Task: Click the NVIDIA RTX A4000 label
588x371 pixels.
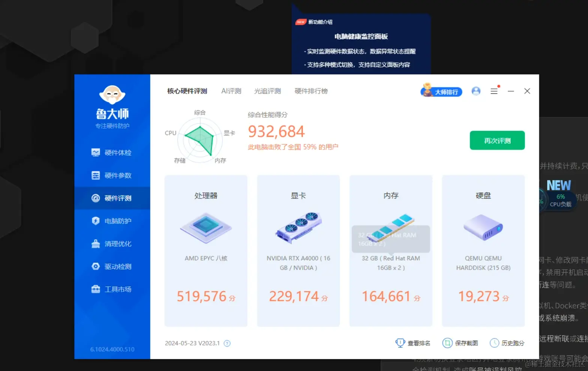Action: 298,263
